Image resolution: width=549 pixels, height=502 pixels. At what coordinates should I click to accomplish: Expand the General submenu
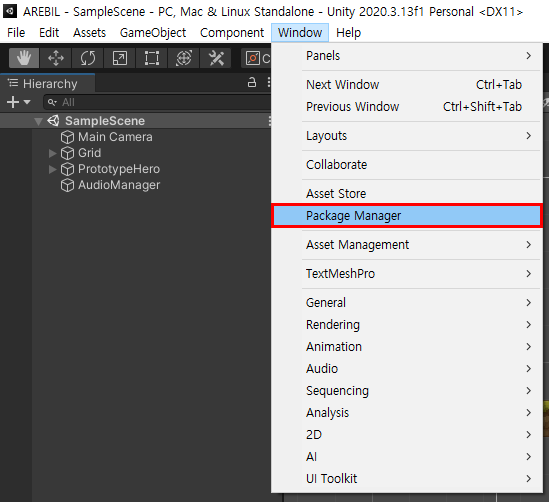(407, 302)
